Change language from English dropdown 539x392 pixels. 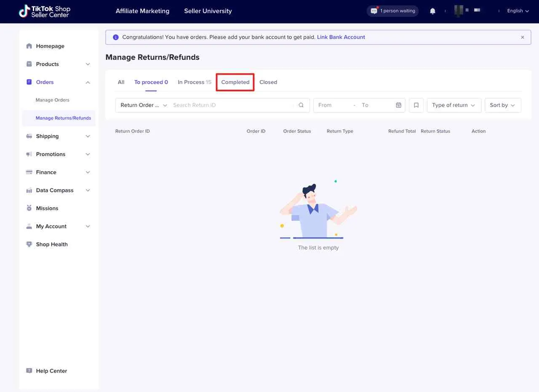[518, 11]
